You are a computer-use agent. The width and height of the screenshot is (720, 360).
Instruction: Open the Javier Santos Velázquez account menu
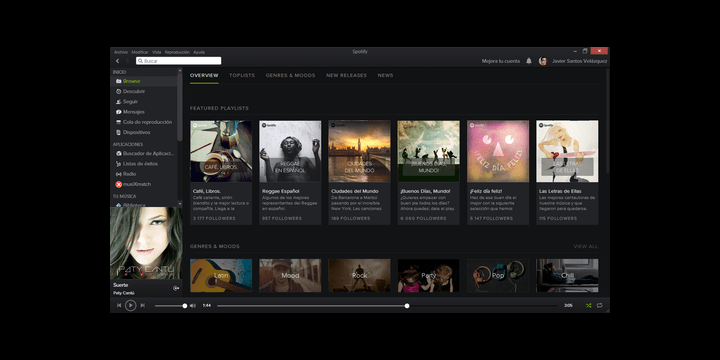pyautogui.click(x=579, y=61)
